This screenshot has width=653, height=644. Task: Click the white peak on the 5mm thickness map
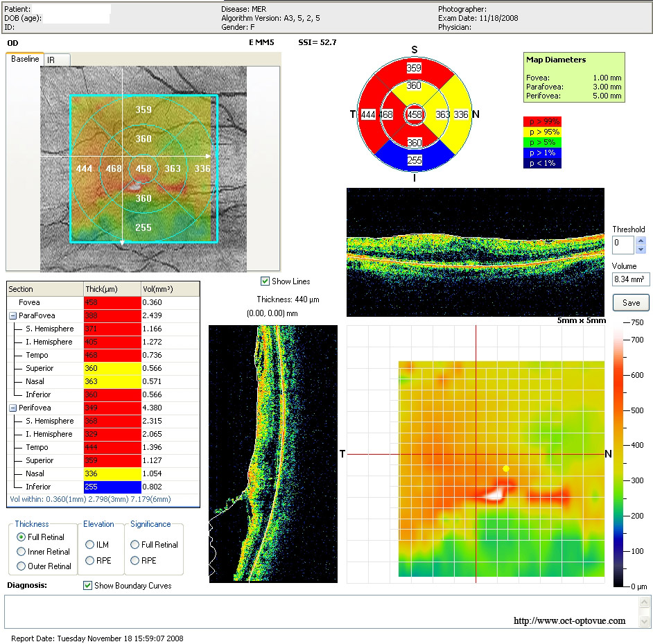(x=494, y=495)
